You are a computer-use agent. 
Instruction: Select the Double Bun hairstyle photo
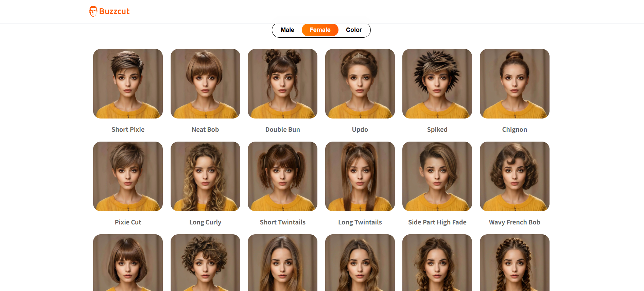tap(282, 84)
